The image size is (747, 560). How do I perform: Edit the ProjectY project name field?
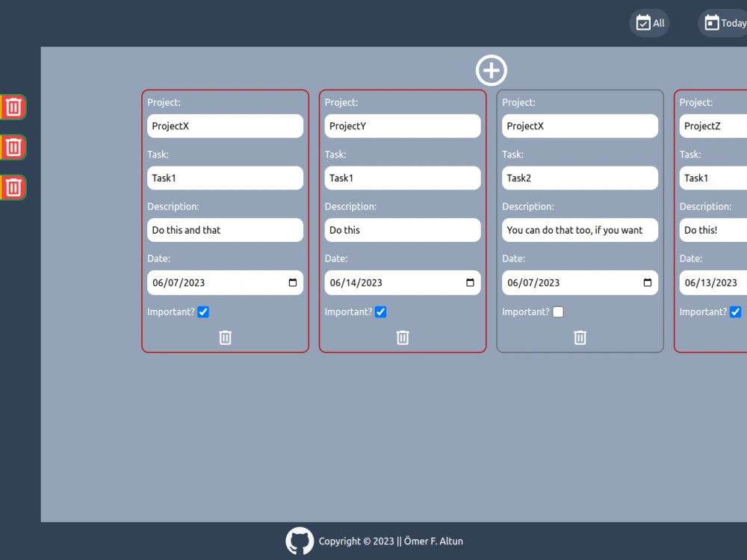click(x=403, y=125)
